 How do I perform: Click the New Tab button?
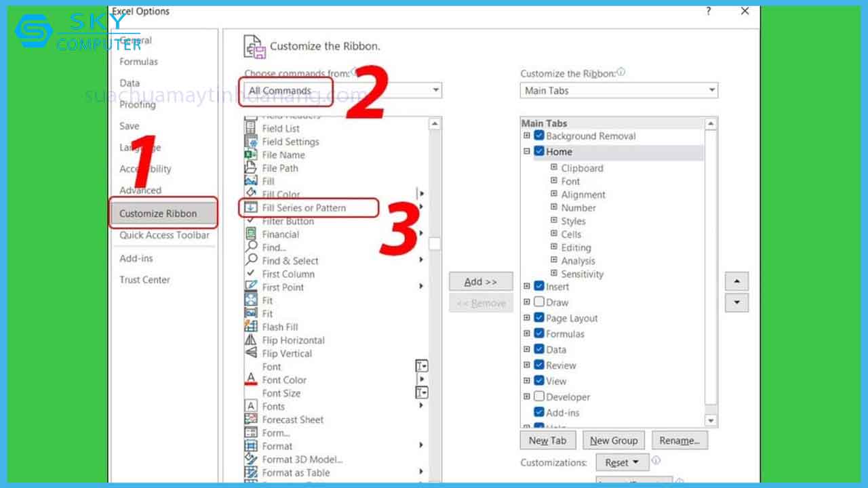tap(548, 441)
